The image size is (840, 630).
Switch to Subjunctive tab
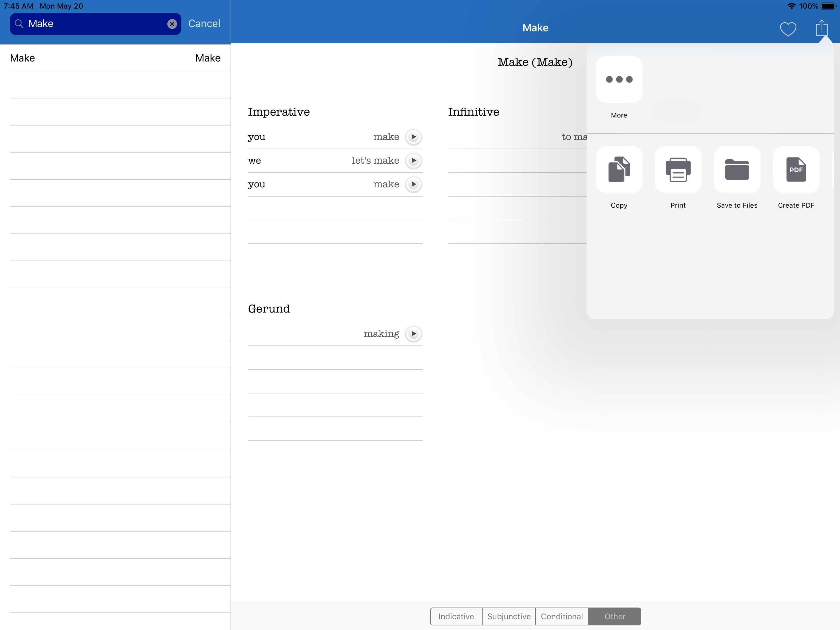[x=509, y=616]
